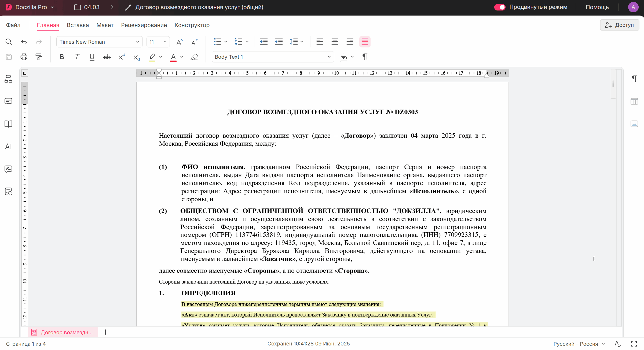The height and width of the screenshot is (350, 644).
Task: Expand paragraph shading color options arrow
Action: click(x=352, y=57)
